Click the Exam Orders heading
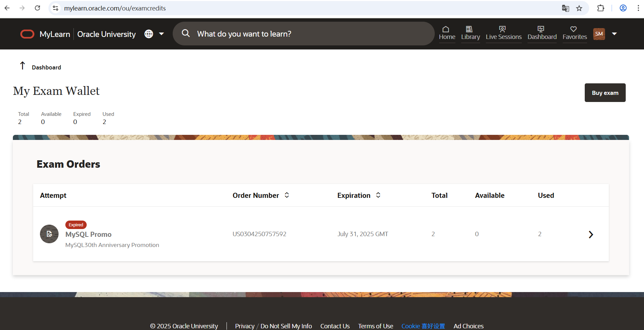 coord(68,164)
